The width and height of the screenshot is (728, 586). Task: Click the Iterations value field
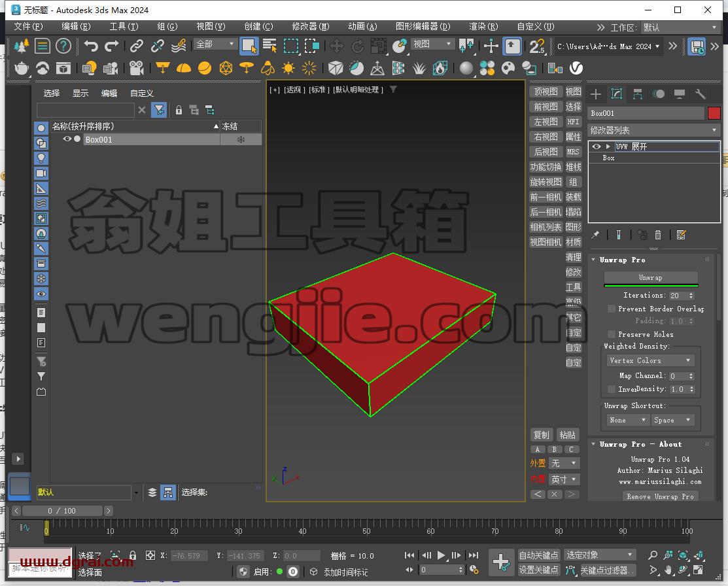(x=678, y=296)
